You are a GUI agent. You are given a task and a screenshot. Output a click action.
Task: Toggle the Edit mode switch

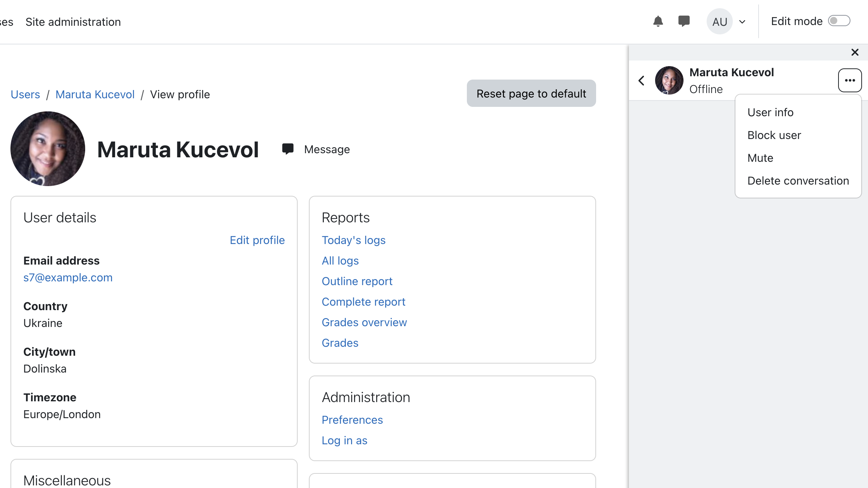pyautogui.click(x=839, y=21)
